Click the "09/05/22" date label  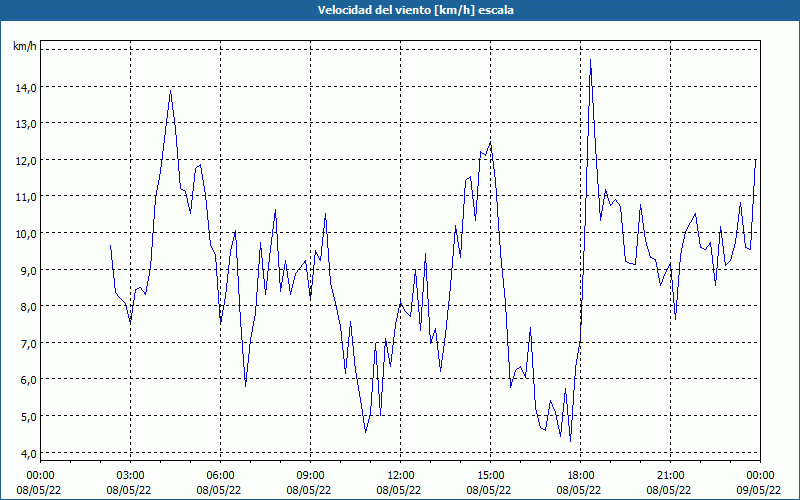(x=759, y=490)
